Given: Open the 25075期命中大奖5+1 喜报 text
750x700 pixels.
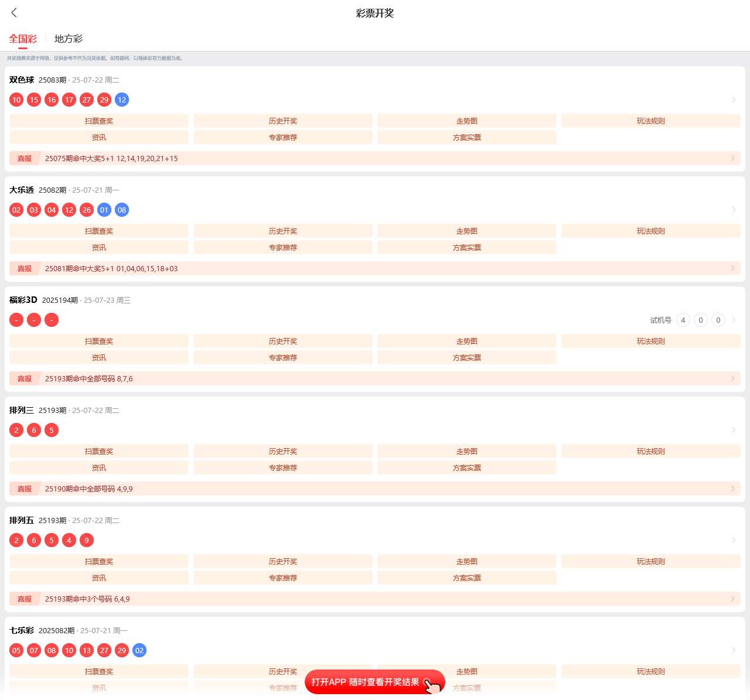Looking at the screenshot, I should coord(111,158).
